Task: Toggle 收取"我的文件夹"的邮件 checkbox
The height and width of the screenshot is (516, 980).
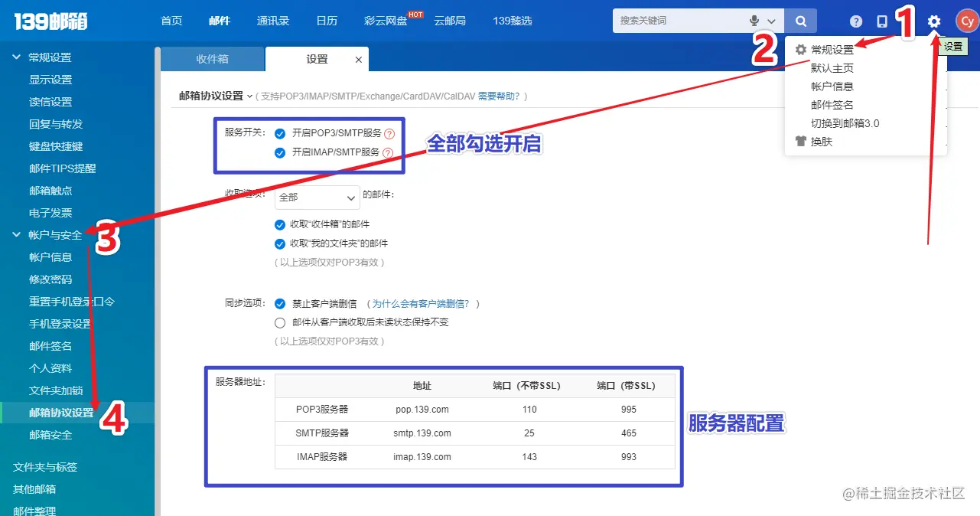Action: (280, 243)
